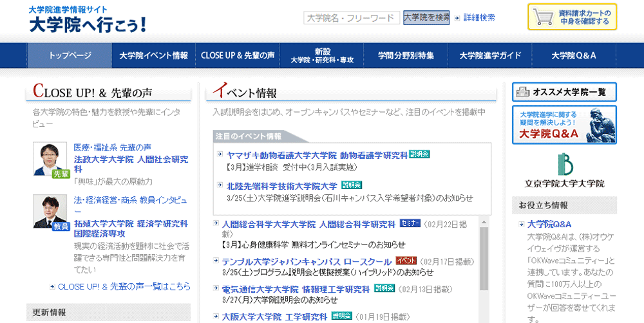Open 大阪大学大学院 工学研究科 link
644x323 pixels.
274,317
